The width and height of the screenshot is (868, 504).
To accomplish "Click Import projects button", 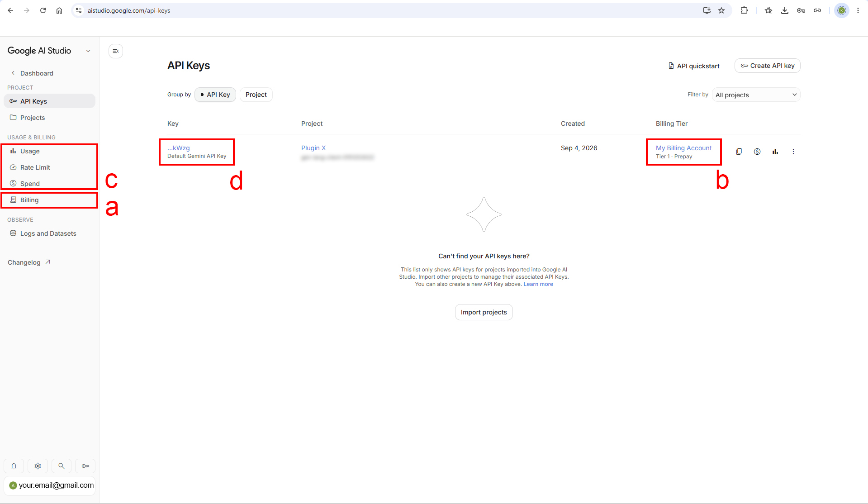I will [x=484, y=312].
